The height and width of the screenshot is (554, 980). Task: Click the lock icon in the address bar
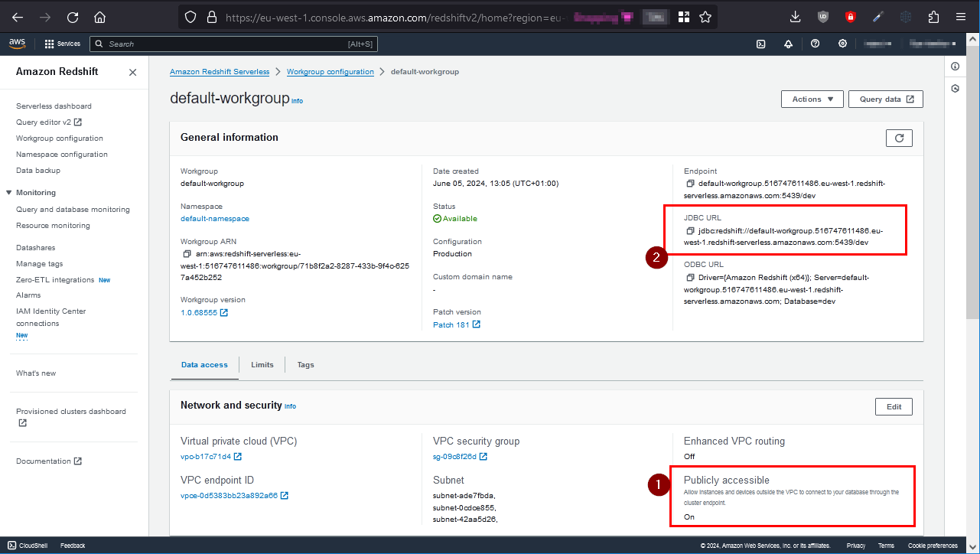[211, 17]
